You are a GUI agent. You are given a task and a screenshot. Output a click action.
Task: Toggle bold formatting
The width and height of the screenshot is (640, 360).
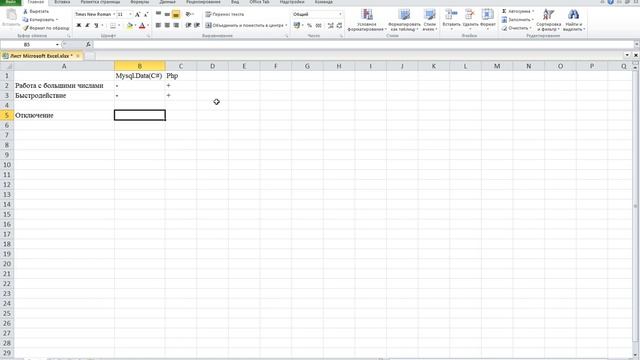tap(79, 25)
